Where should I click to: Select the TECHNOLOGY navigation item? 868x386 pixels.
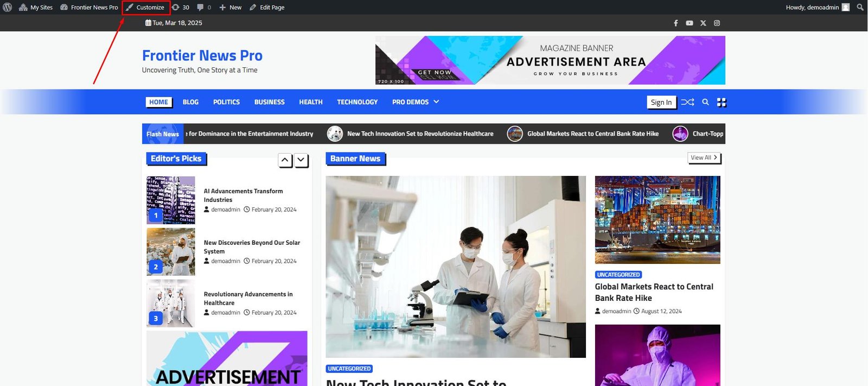coord(358,102)
